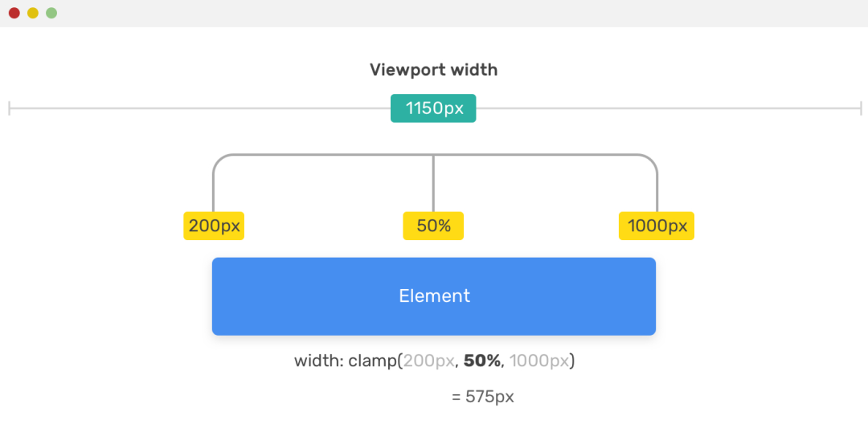Click the width: property text

(x=319, y=361)
